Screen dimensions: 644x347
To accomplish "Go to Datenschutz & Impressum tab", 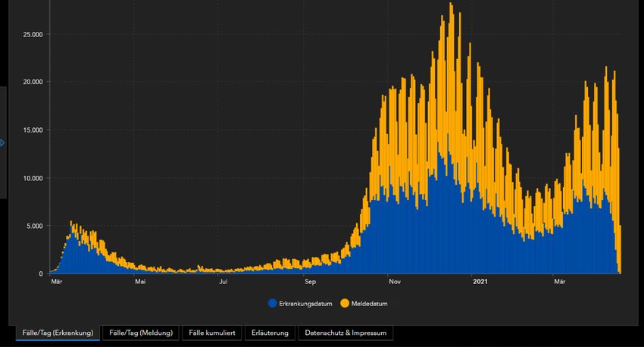I will point(345,333).
